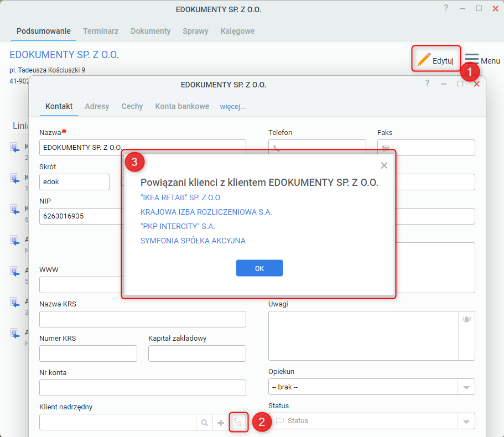Click the Numer KRS input field
Viewport: 504px width, 437px height.
point(88,353)
